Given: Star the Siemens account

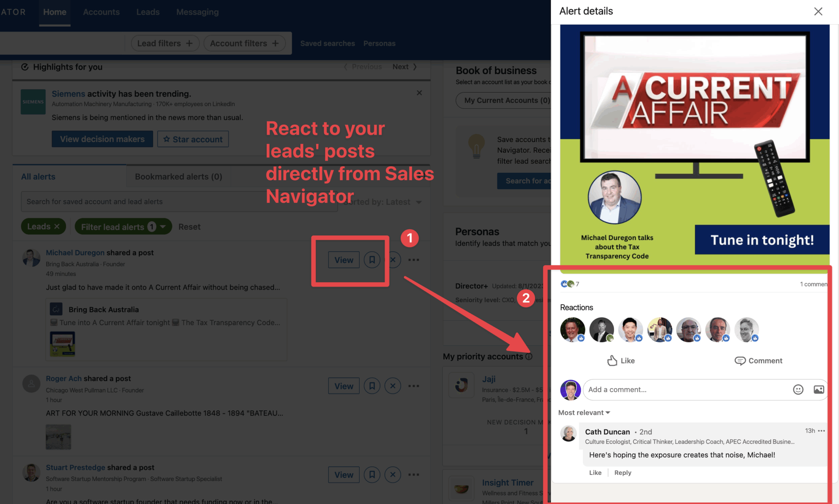Looking at the screenshot, I should [193, 139].
